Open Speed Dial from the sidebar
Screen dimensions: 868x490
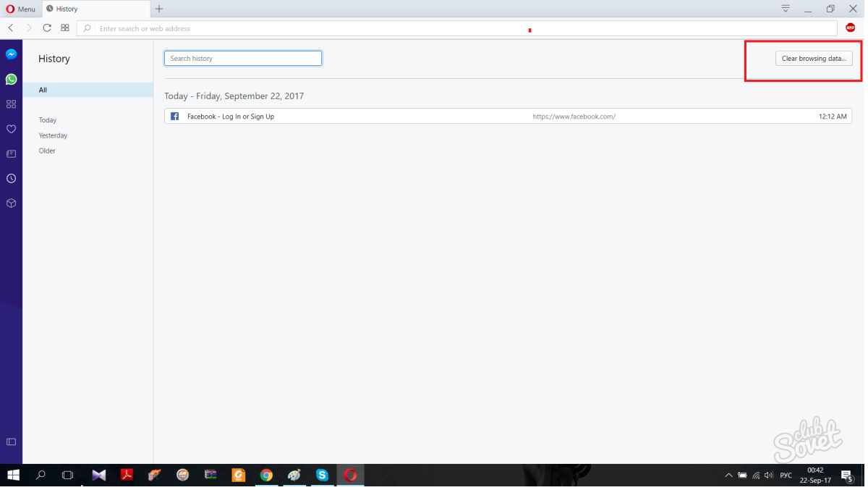[11, 104]
